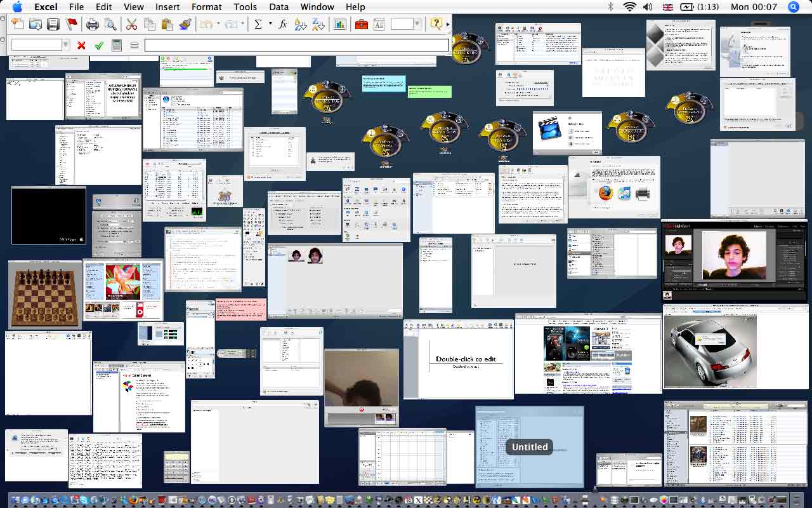Click the Name Box field

[x=37, y=45]
